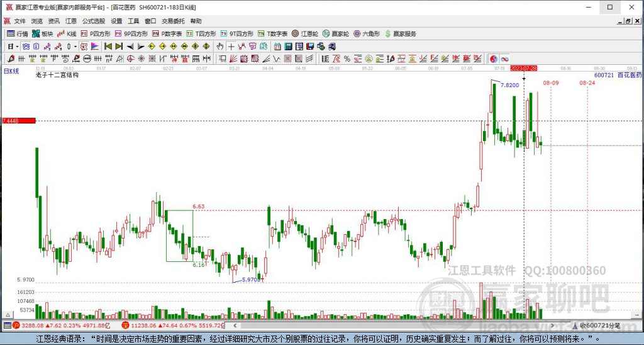The width and height of the screenshot is (644, 345).
Task: Expand the up-arrow panel at bottom left
Action: [x=7, y=315]
